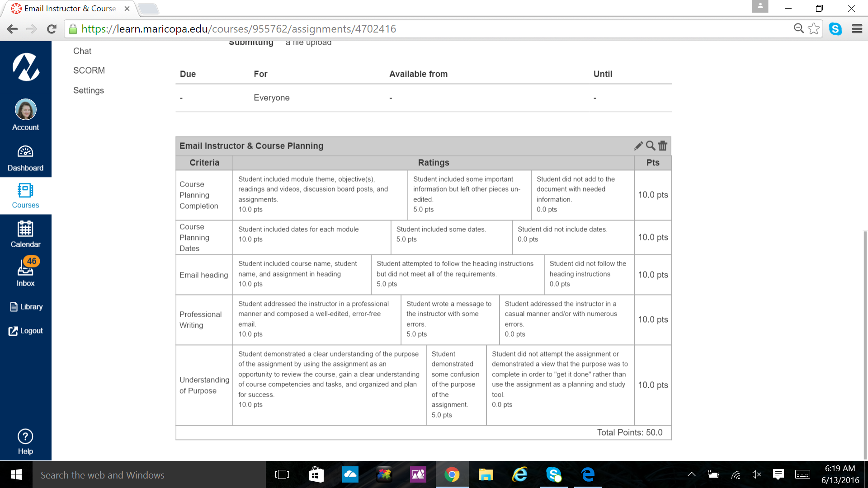Viewport: 868px width, 488px height.
Task: Click the volume icon in system tray
Action: 756,474
